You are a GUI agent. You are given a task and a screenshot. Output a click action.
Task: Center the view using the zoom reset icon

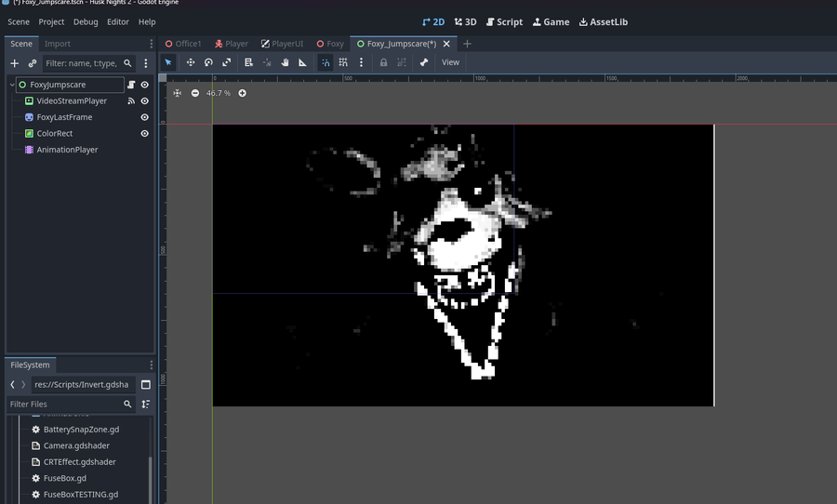click(x=178, y=93)
